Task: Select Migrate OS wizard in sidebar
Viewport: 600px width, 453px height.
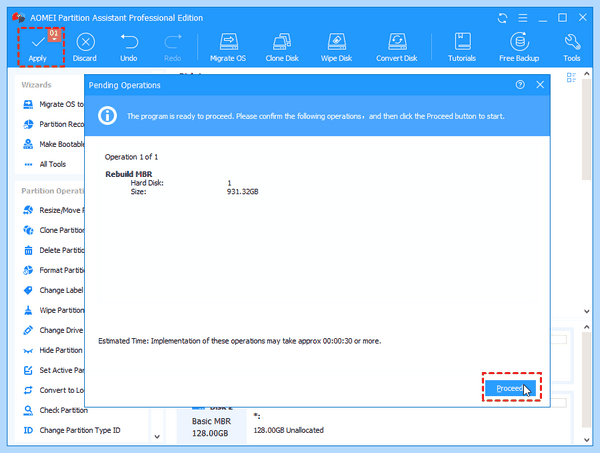Action: [54, 104]
